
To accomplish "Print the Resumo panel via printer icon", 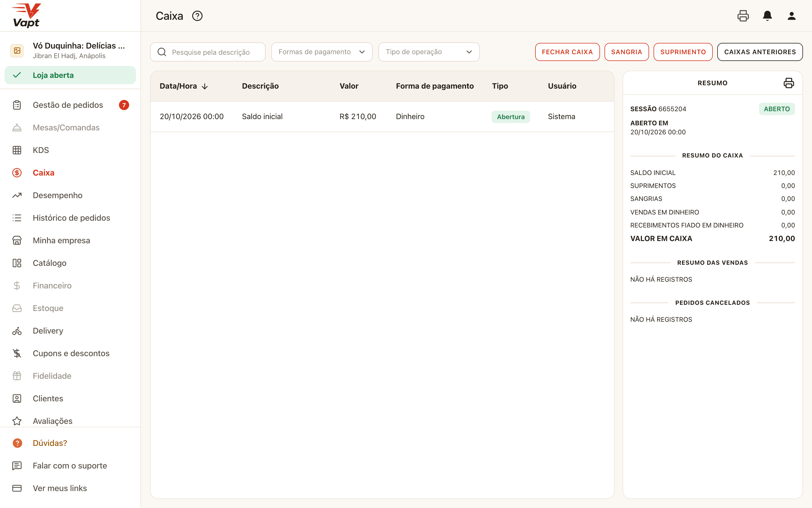I will [x=789, y=83].
